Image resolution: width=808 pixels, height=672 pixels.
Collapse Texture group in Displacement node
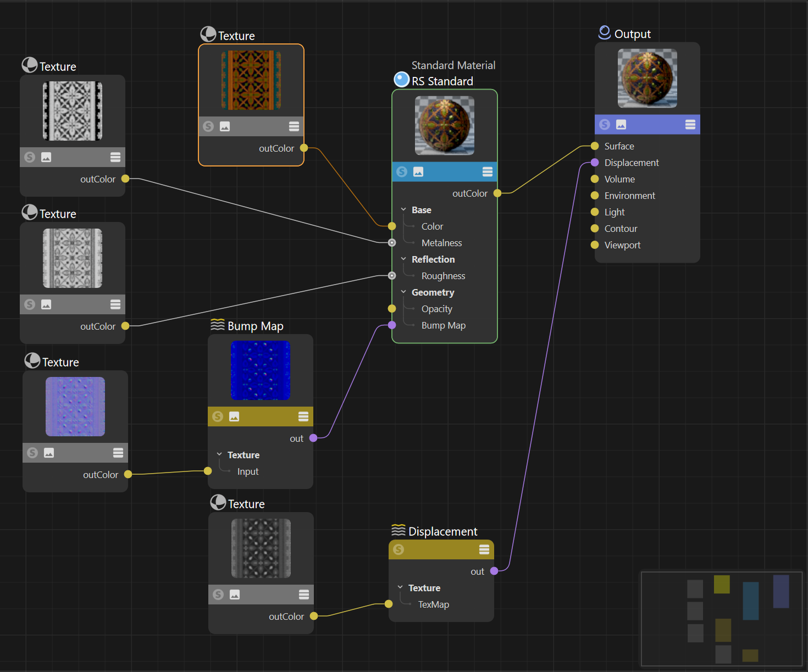pos(400,588)
